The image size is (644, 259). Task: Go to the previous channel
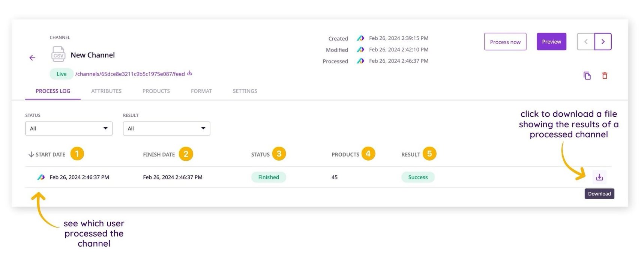(x=586, y=42)
